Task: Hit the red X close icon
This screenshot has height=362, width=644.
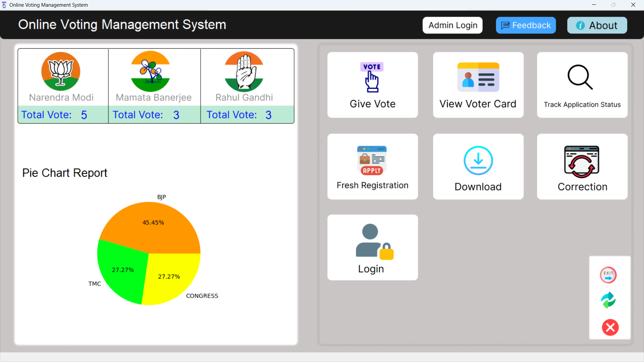Action: tap(610, 327)
